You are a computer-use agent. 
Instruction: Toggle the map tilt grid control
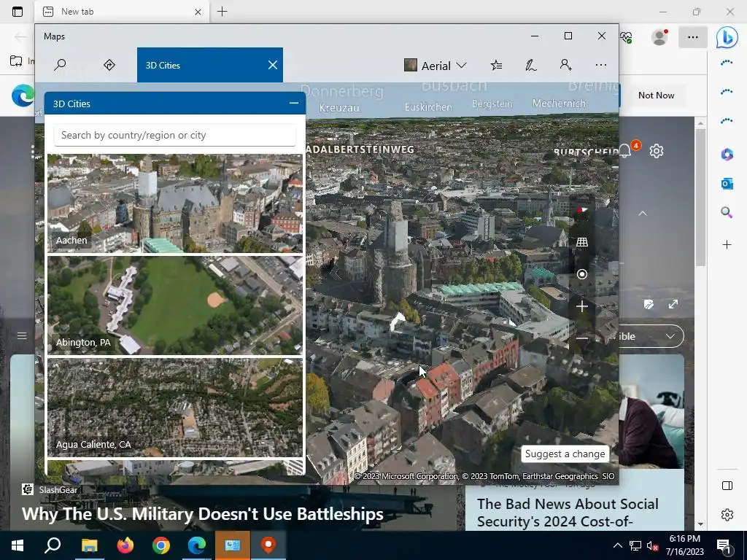581,242
